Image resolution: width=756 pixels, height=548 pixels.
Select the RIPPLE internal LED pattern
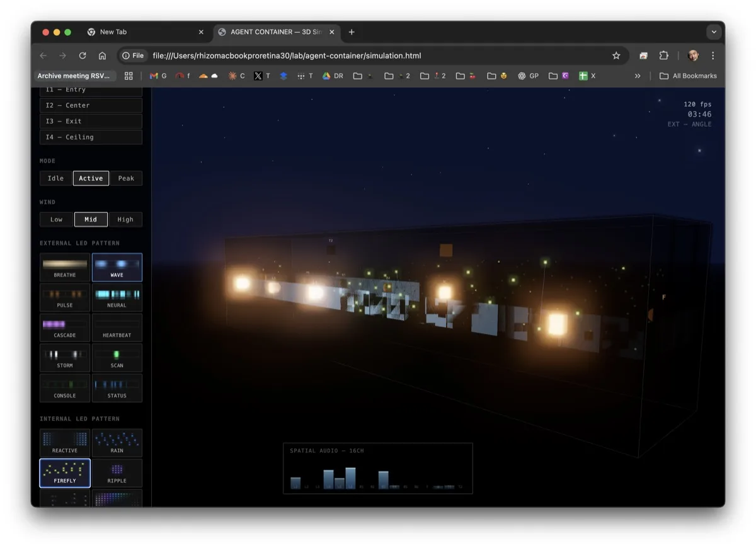(117, 473)
